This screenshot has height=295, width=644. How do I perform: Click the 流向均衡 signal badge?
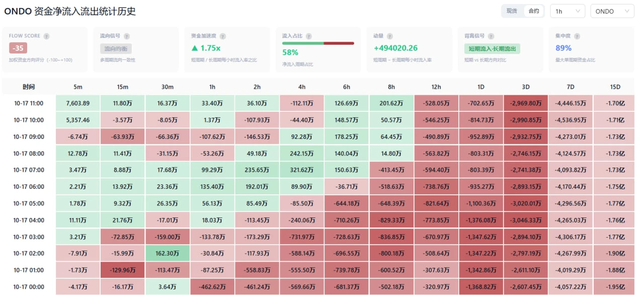[x=116, y=49]
